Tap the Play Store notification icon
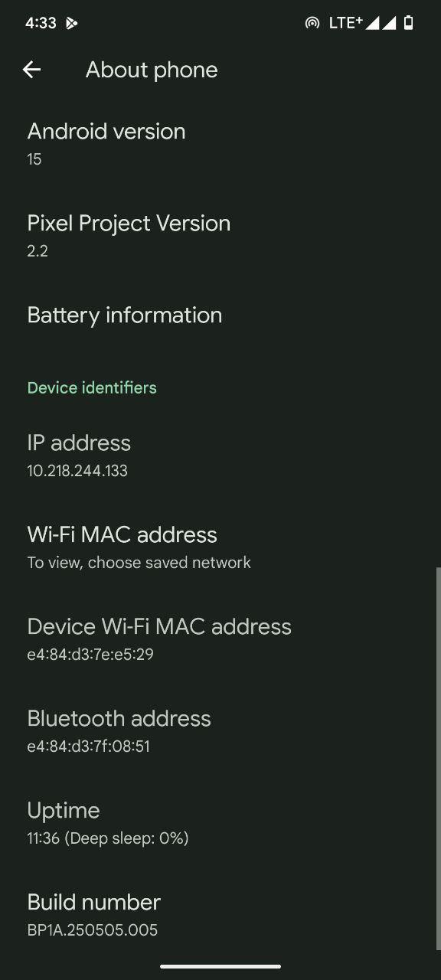 [71, 23]
